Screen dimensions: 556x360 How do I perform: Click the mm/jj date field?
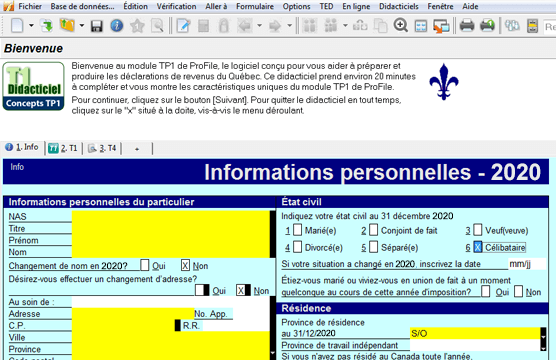tap(527, 264)
